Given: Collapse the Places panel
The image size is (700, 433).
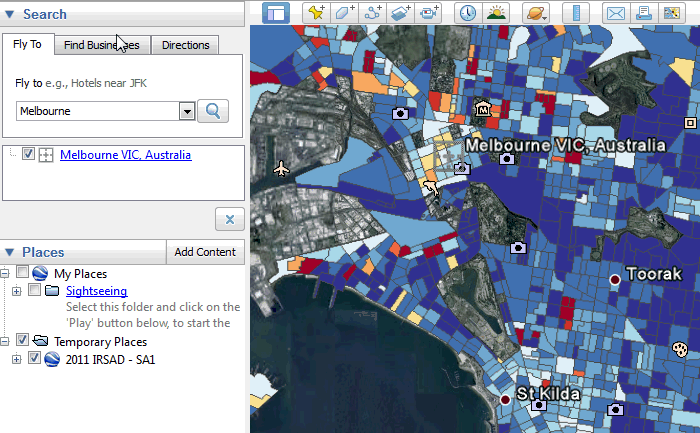Looking at the screenshot, I should click(x=9, y=252).
